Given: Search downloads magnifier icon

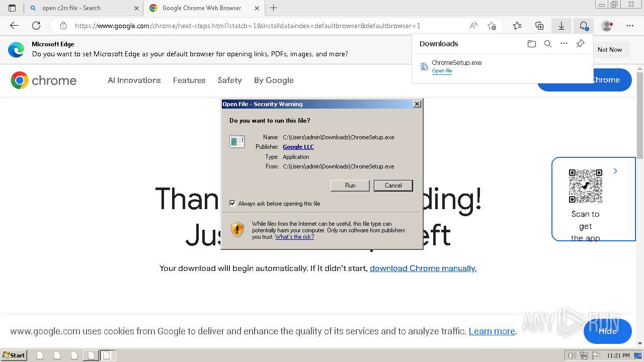Looking at the screenshot, I should [548, 44].
